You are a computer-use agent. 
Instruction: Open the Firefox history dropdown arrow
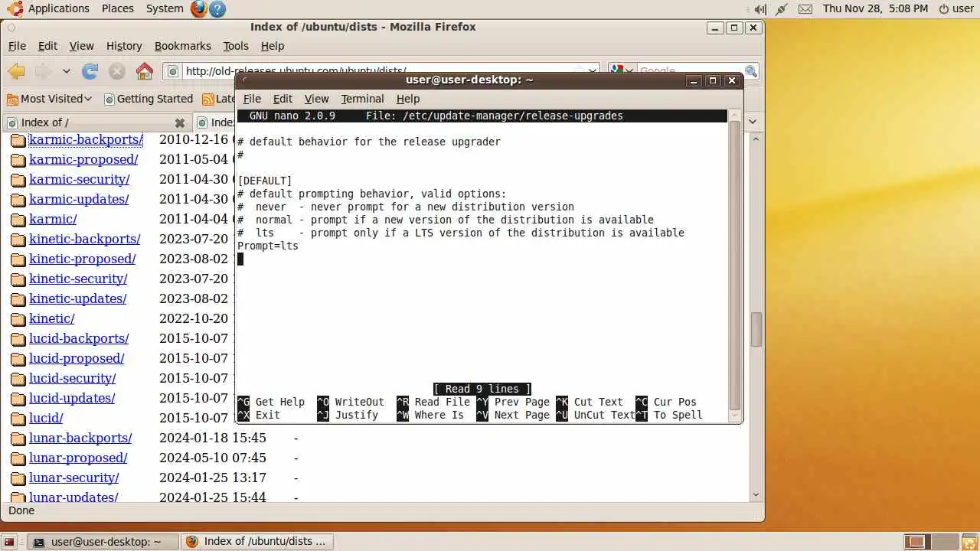67,71
